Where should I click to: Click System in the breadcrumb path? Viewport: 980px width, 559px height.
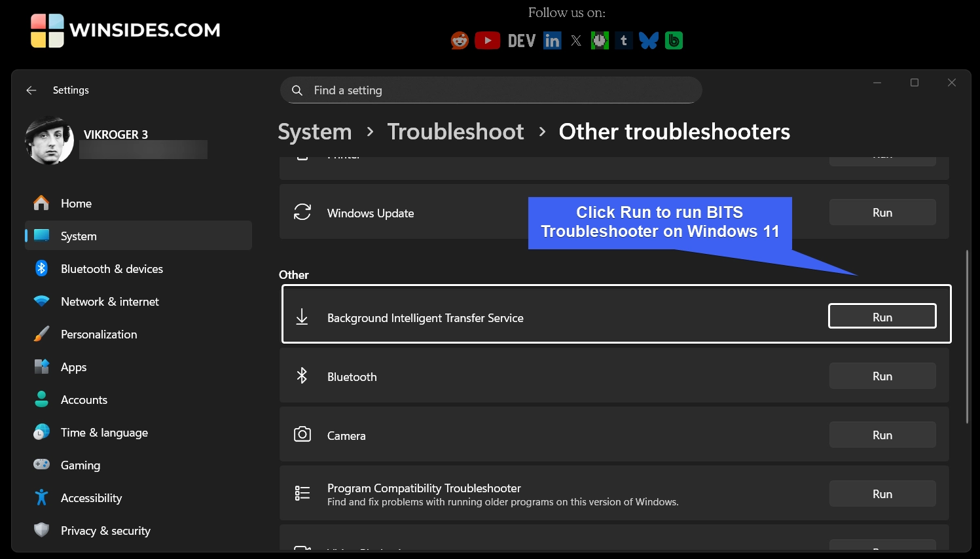pos(314,132)
